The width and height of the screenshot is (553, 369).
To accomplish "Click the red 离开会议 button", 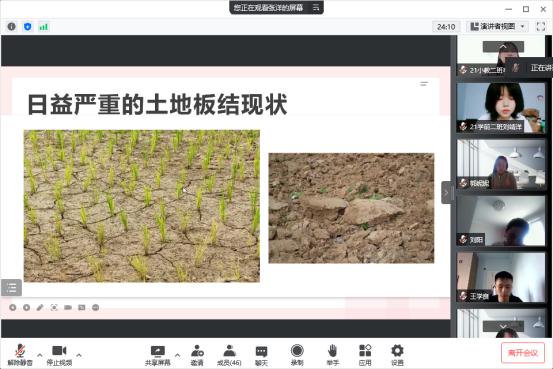I will pos(523,353).
